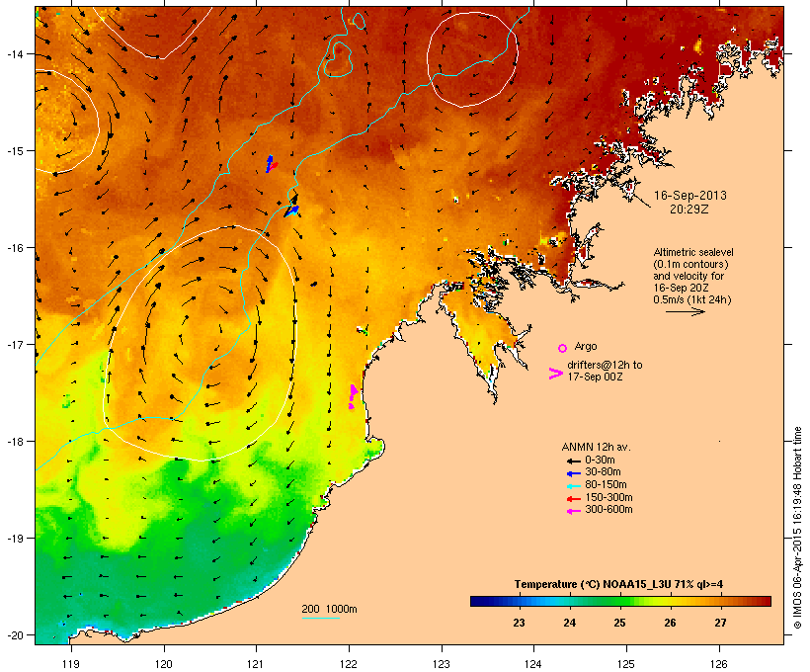Click the black 0-30m arrow legend icon

tap(573, 461)
